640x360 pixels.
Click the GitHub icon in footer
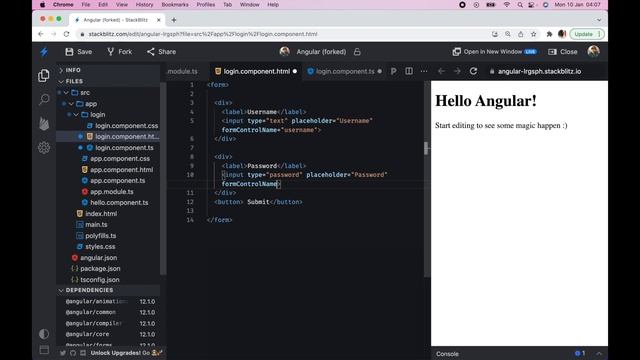[73, 353]
